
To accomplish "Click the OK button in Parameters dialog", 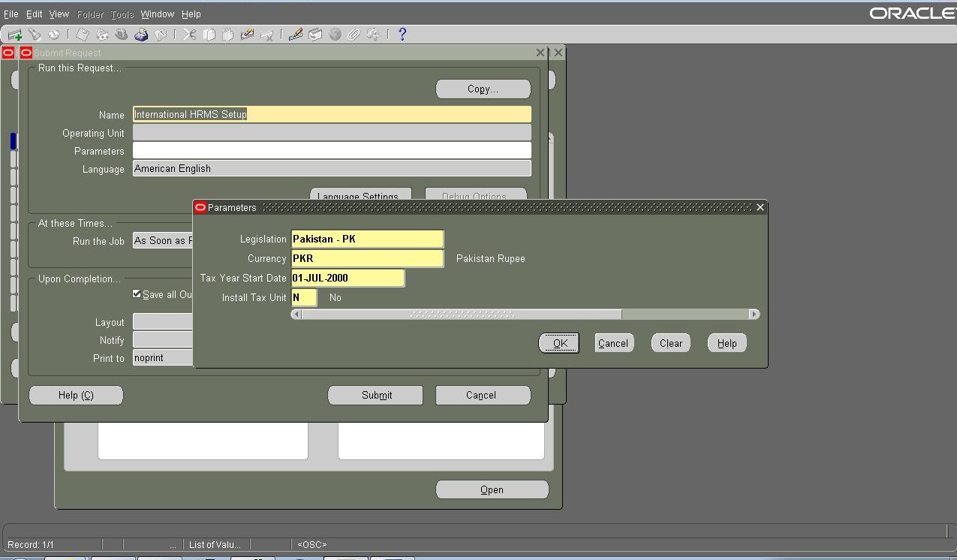I will (558, 343).
